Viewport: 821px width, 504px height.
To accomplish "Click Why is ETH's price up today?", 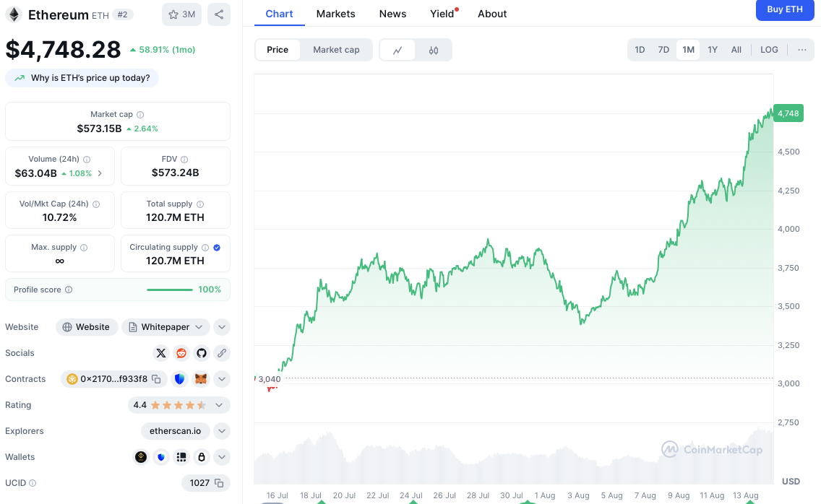I will 82,78.
